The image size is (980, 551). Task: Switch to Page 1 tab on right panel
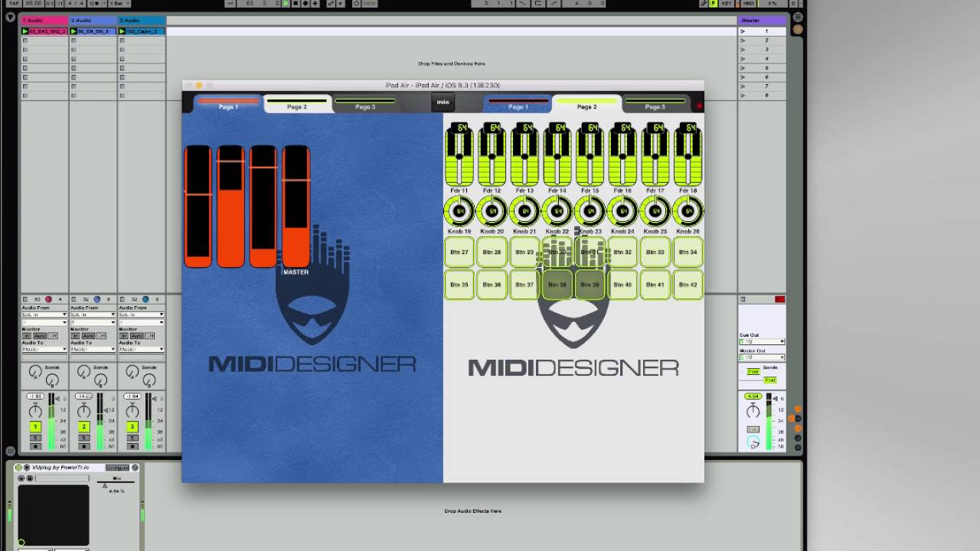click(518, 103)
